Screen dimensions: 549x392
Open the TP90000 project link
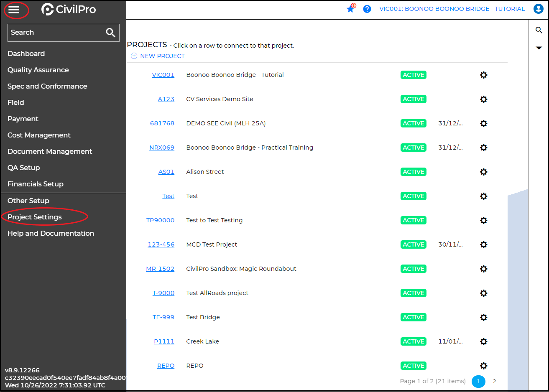[x=160, y=220]
